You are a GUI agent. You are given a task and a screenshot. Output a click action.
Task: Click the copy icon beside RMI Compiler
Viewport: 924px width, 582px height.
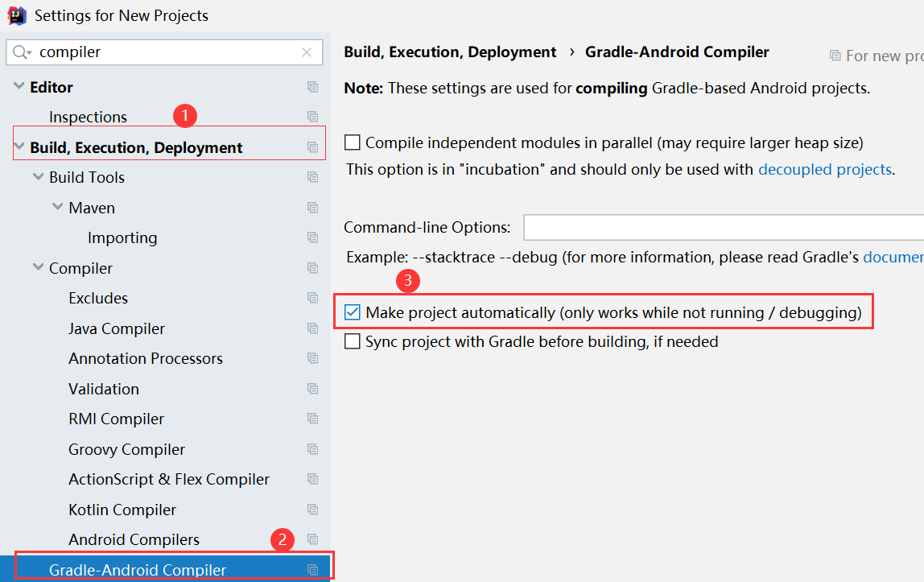313,419
